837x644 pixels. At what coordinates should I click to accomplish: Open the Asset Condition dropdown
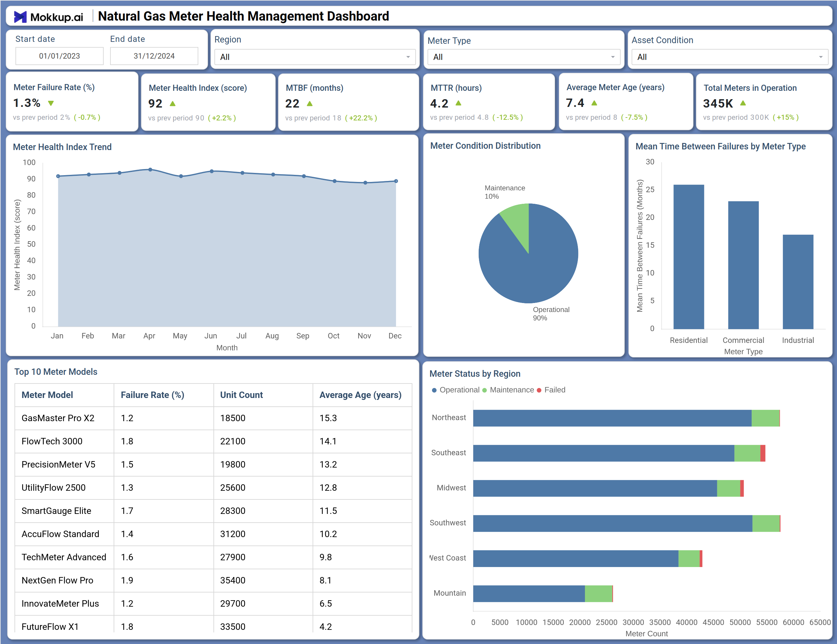(x=730, y=57)
